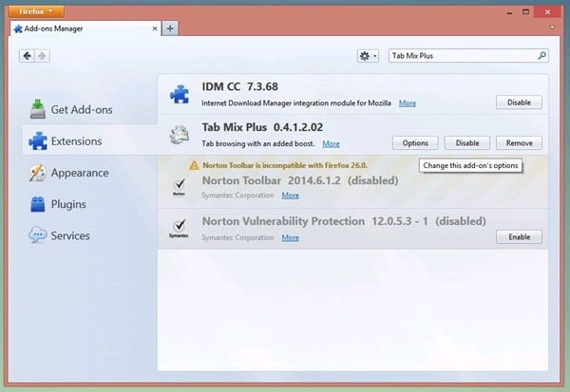Open More link for IDM CC

click(x=408, y=103)
